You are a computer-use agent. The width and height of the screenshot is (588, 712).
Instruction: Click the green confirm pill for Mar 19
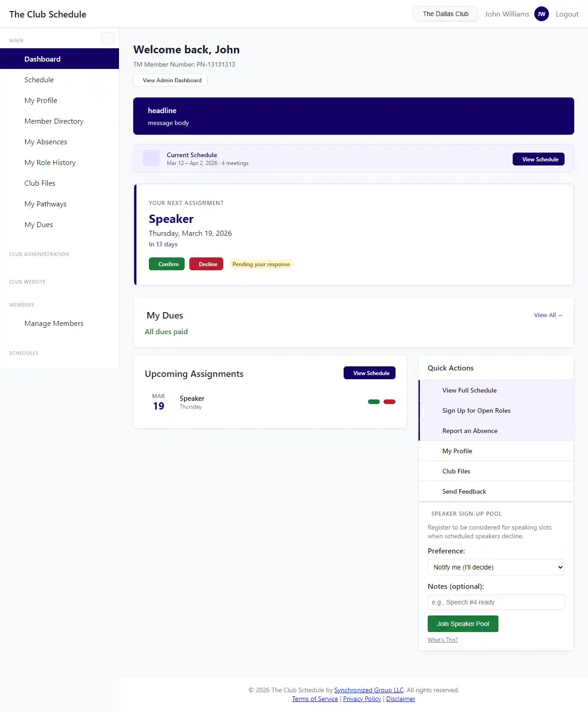click(x=374, y=402)
